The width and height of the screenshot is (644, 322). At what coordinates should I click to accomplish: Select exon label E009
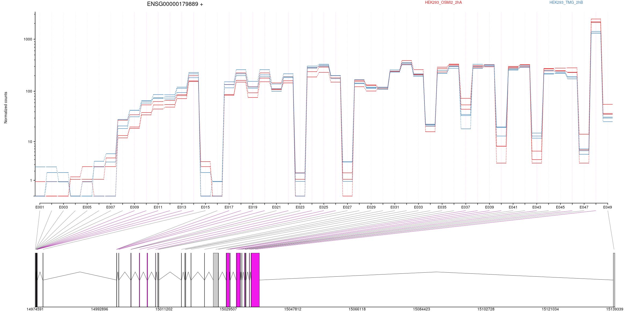[x=134, y=207]
